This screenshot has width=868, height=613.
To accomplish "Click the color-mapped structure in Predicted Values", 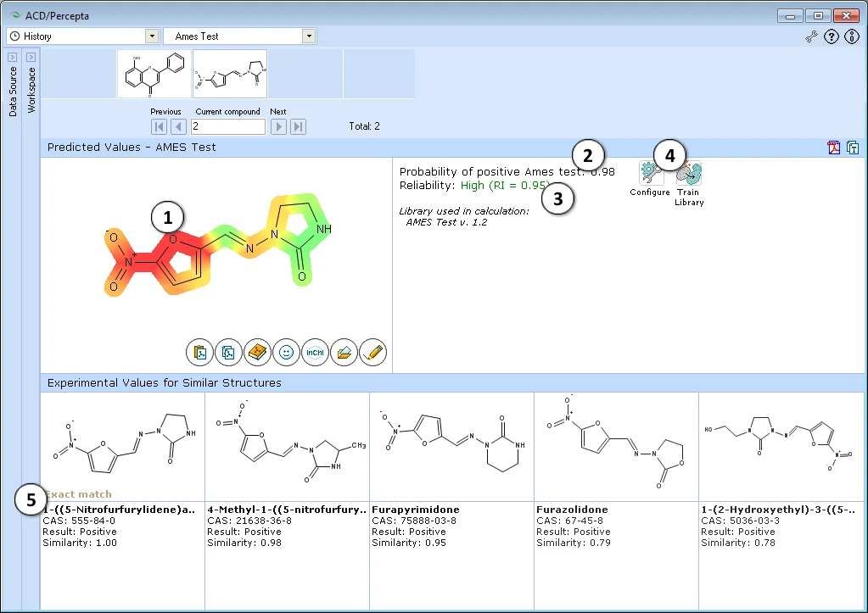I will (x=218, y=245).
